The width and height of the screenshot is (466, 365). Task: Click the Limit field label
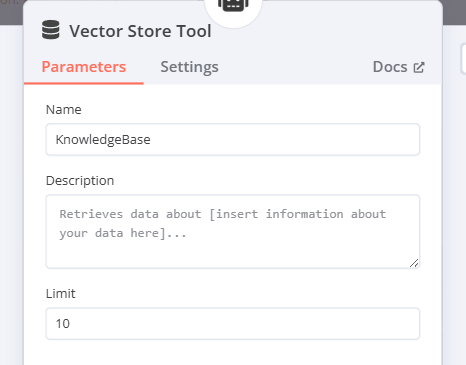pyautogui.click(x=61, y=294)
